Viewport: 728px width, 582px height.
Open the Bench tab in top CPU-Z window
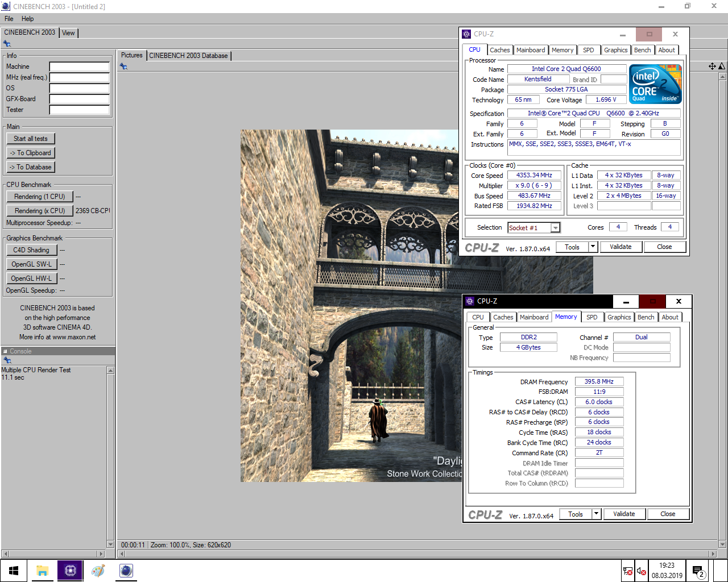(x=643, y=50)
